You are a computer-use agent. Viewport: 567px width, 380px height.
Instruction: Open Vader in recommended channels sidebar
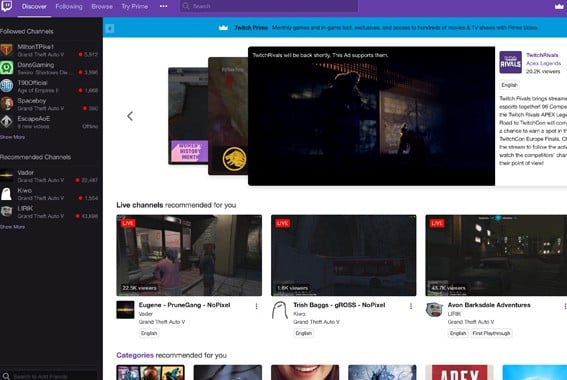[50, 176]
